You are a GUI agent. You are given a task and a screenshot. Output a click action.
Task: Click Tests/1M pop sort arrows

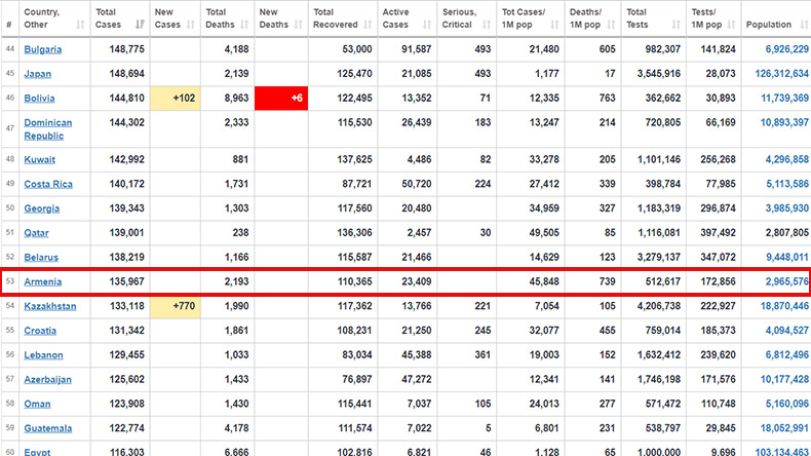(x=731, y=24)
